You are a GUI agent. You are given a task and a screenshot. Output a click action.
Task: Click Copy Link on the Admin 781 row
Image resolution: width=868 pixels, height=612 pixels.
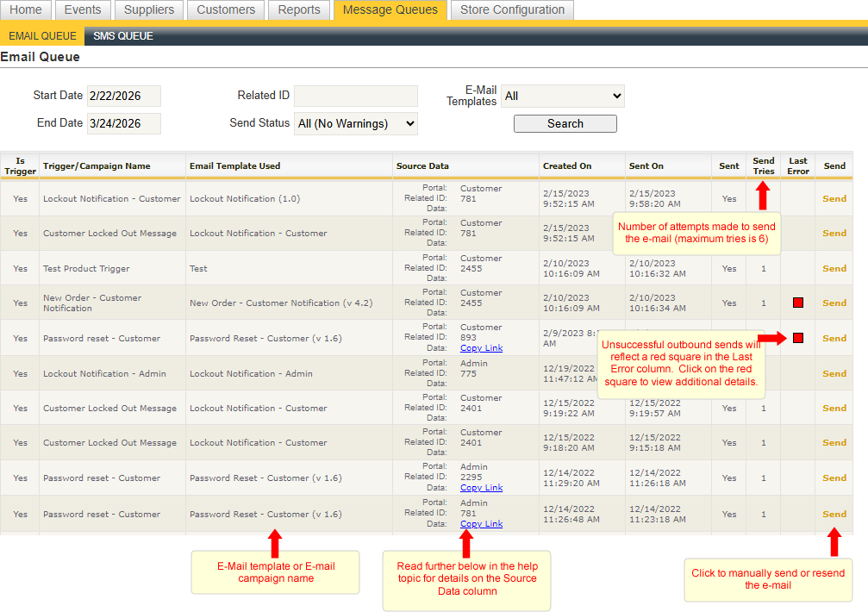(x=481, y=523)
